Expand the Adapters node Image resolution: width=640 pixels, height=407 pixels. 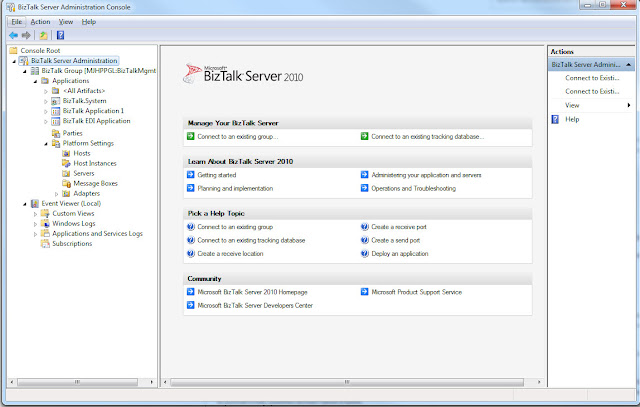click(57, 194)
